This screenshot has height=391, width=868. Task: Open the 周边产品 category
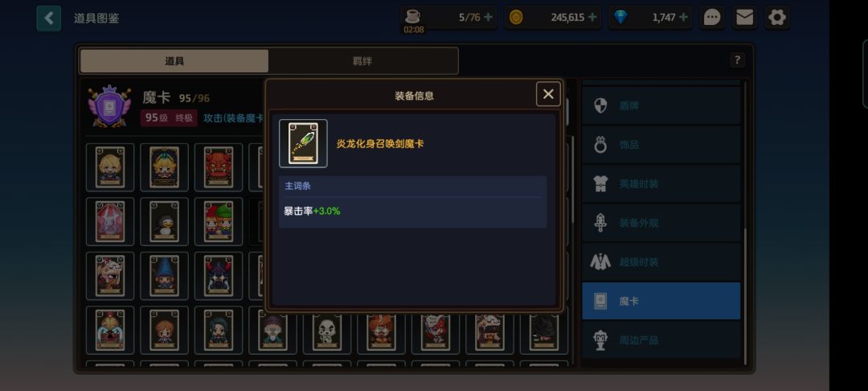click(x=661, y=340)
